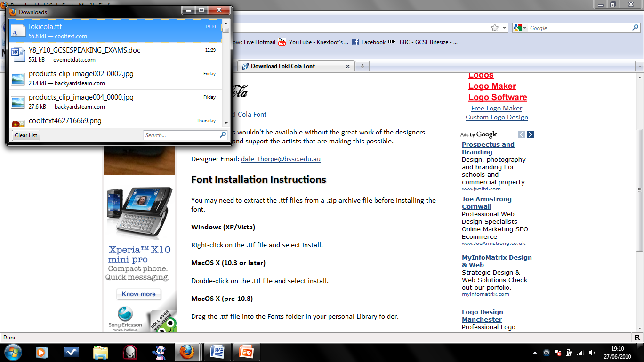This screenshot has height=362, width=644.
Task: Select the products_clip_image004_0000.jpg download entry
Action: coord(115,102)
